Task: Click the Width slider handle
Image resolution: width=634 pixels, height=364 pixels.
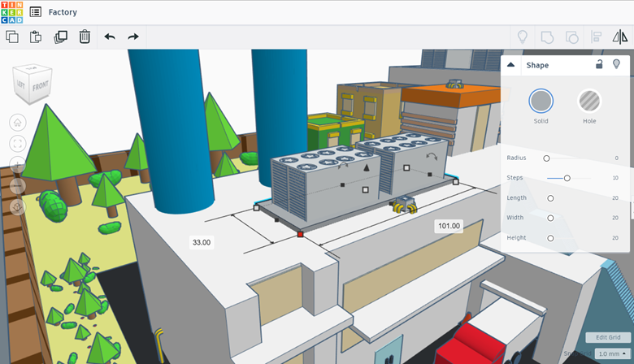Action: (x=550, y=219)
